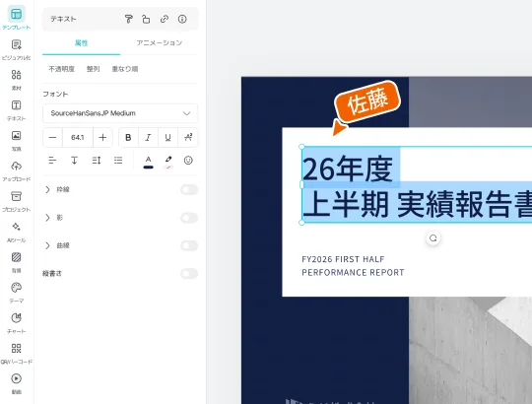Open the 不透明度 (Opacity) option
532x404 pixels.
(61, 69)
